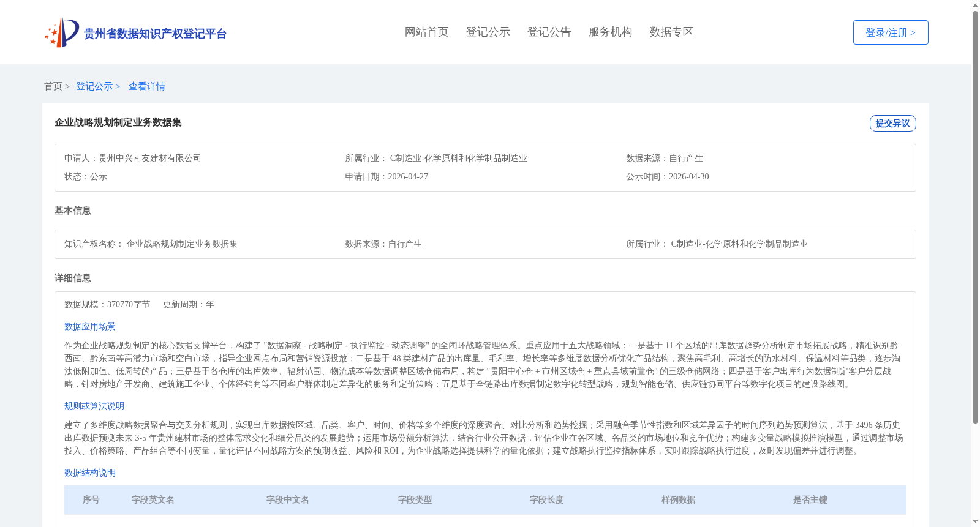Click 字段长度 column header
The image size is (980, 527).
(547, 499)
